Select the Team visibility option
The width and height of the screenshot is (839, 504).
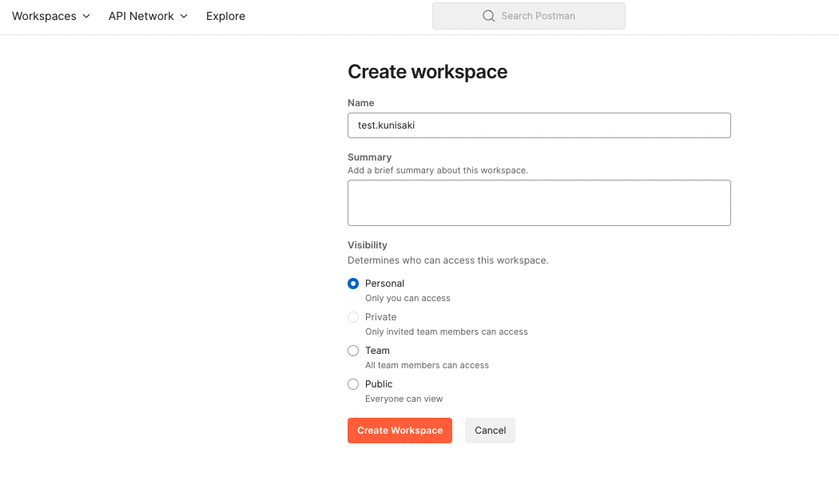coord(353,350)
